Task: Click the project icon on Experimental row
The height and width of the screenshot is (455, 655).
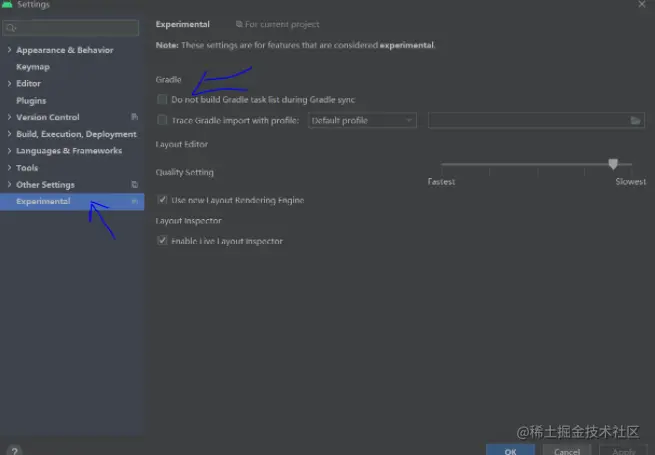Action: pos(135,201)
